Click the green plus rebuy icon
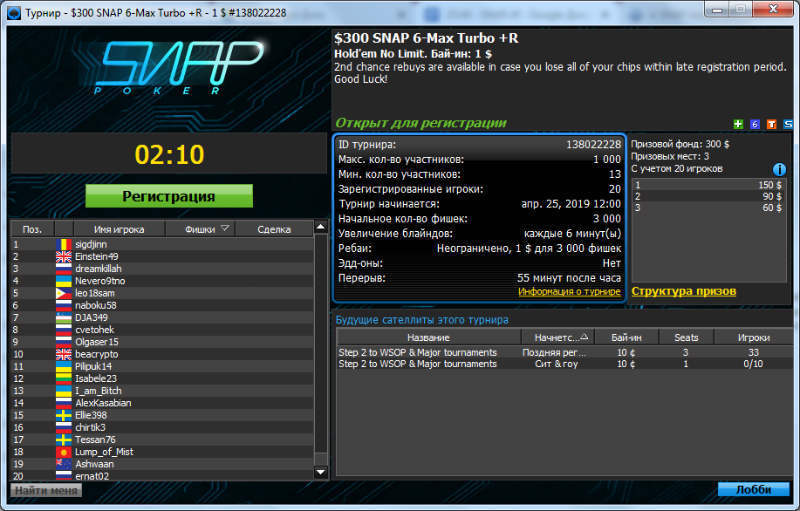800x511 pixels. pyautogui.click(x=738, y=124)
